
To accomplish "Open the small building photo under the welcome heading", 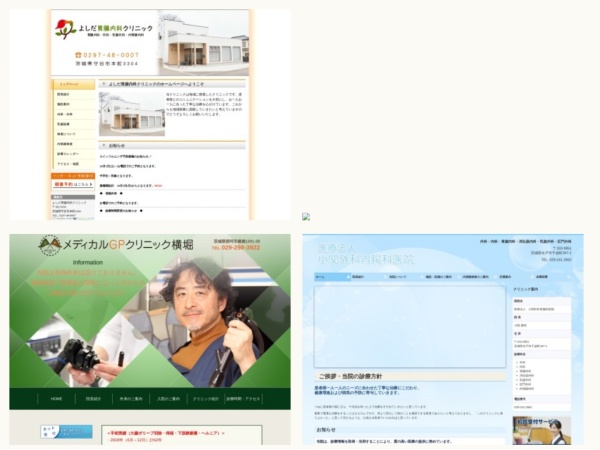I will click(x=132, y=114).
